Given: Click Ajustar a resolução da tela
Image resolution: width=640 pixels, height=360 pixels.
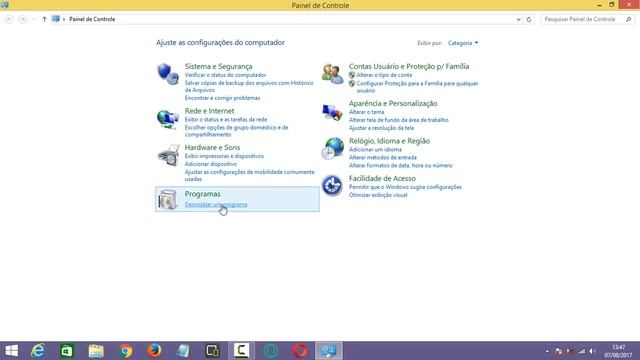Looking at the screenshot, I should click(x=381, y=128).
